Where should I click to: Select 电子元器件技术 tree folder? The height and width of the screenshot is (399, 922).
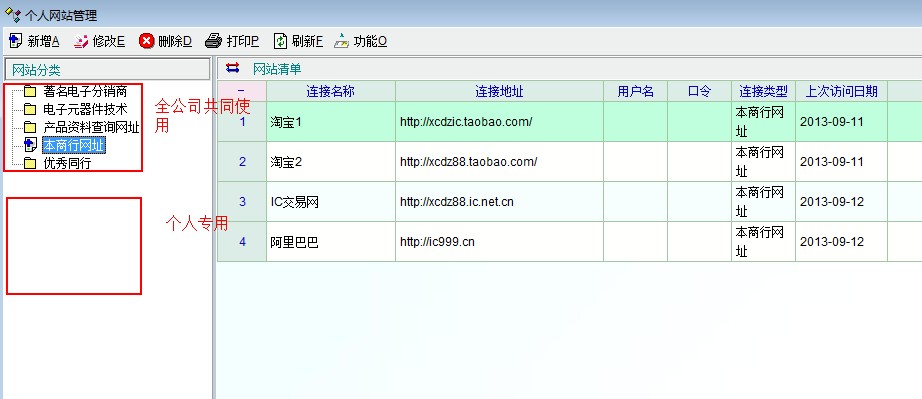[85, 109]
